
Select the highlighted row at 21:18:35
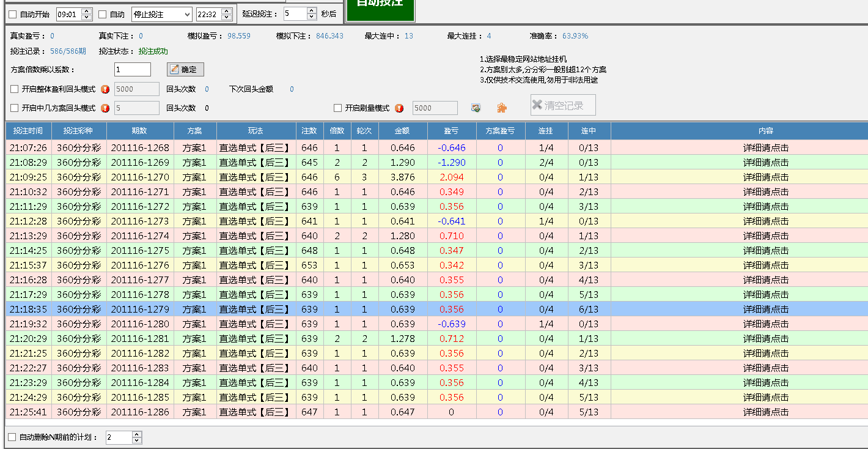[436, 310]
